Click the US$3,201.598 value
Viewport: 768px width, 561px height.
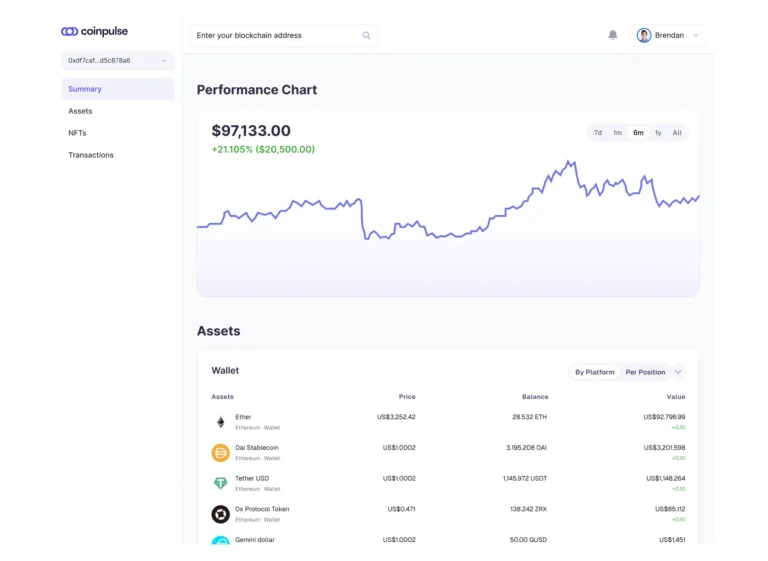click(x=664, y=448)
